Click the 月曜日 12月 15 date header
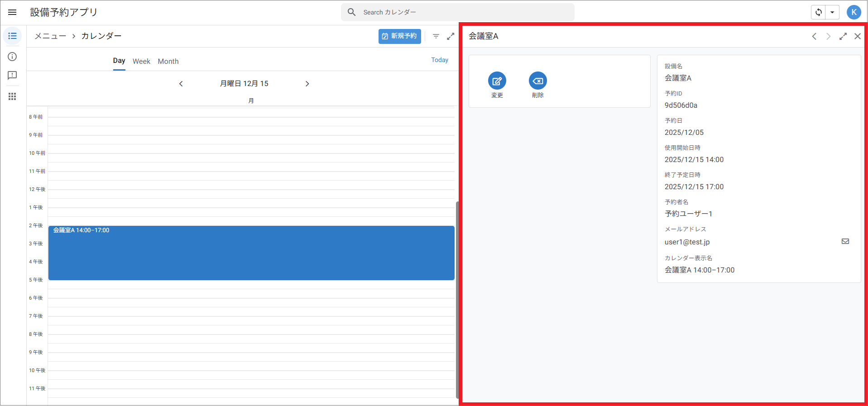Screen dimensions: 868x406 click(244, 84)
